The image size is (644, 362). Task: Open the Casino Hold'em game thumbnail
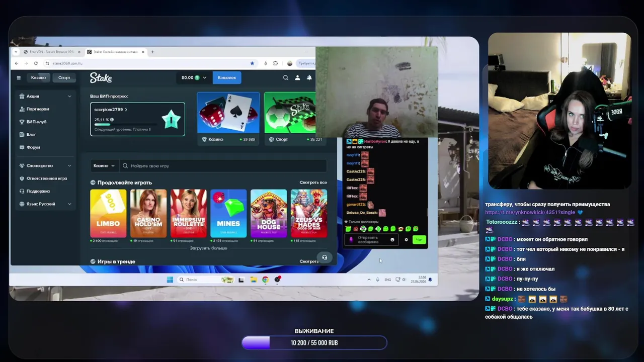point(148,213)
